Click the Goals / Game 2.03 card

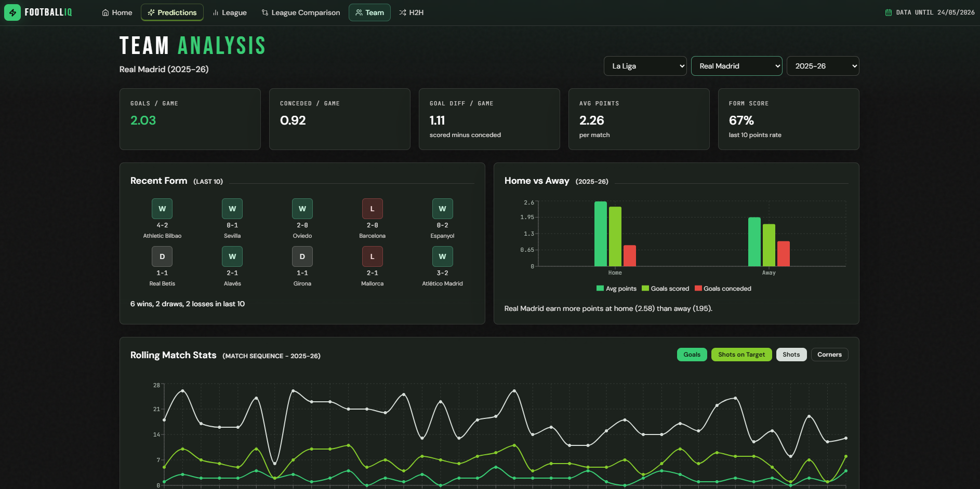coord(190,119)
